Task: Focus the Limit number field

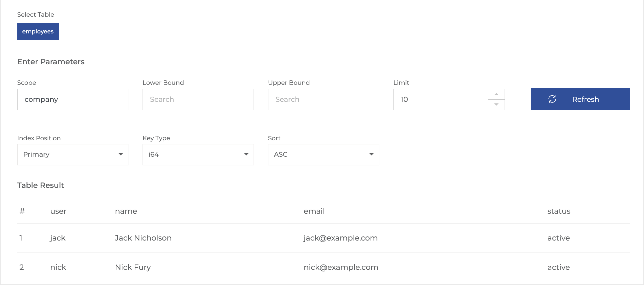Action: (441, 99)
